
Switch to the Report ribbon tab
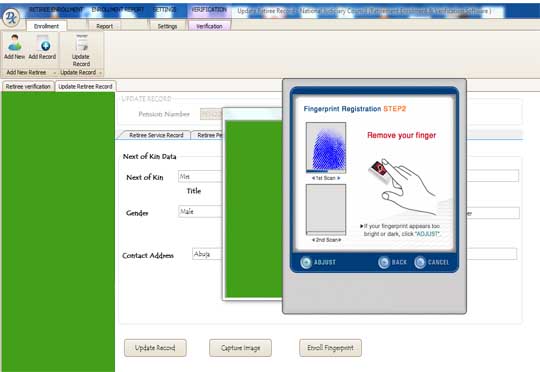pos(104,26)
